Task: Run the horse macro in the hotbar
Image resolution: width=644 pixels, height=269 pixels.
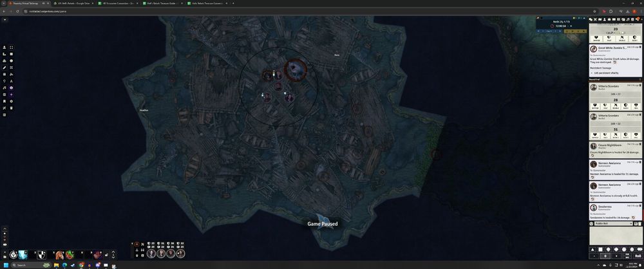Action: (59, 255)
